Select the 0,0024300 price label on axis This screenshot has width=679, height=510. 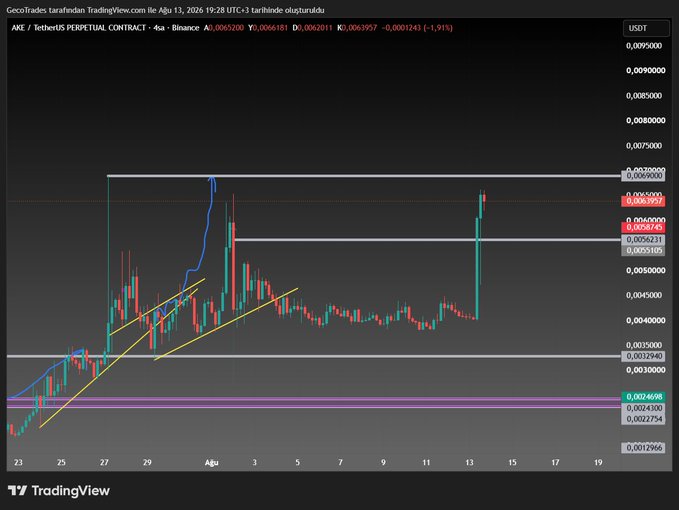pos(643,408)
